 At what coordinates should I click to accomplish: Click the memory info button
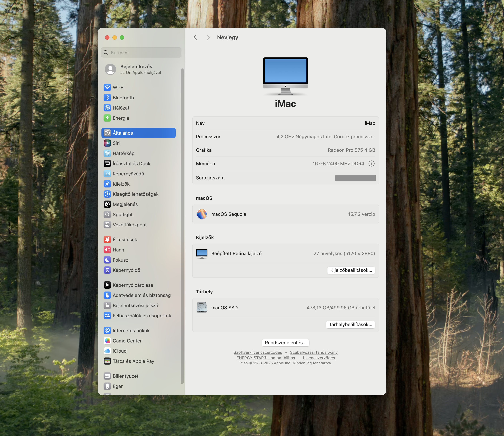371,164
